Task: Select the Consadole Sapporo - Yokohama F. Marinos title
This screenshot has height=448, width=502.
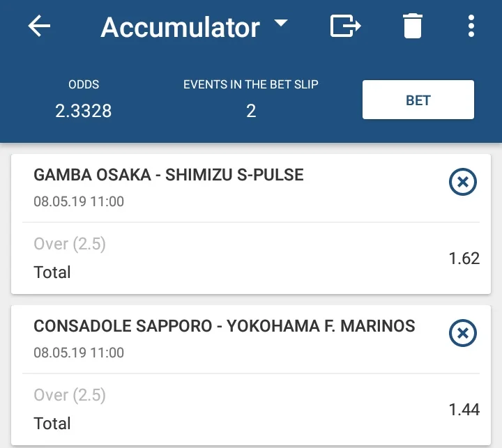Action: pos(224,326)
